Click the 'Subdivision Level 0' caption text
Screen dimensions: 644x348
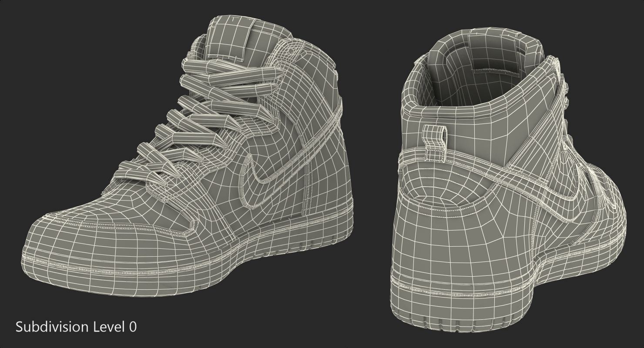click(x=76, y=327)
